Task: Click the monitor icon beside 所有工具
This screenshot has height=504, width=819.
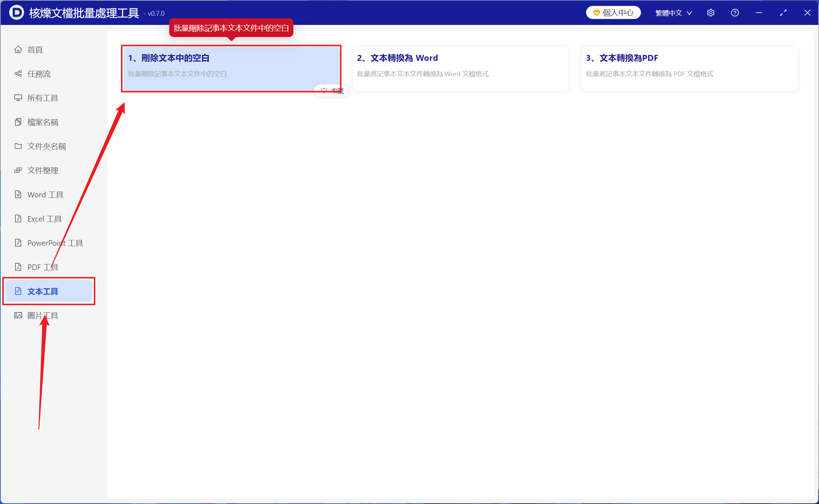Action: pyautogui.click(x=18, y=98)
